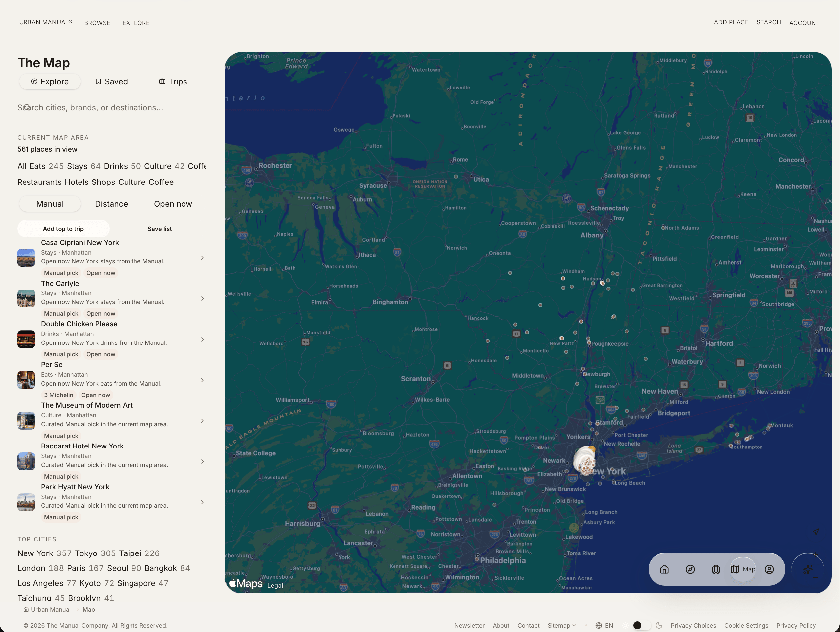This screenshot has height=632, width=840.
Task: Open Casa Cipriani New York thumbnail
Action: 26,258
